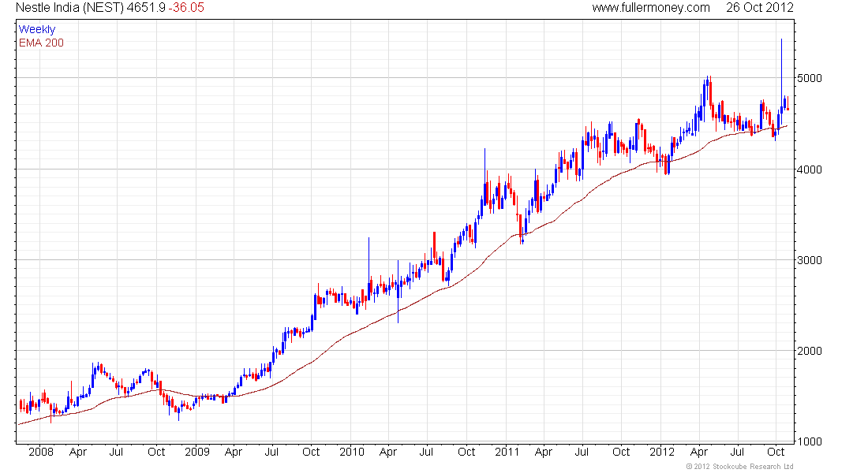This screenshot has width=868, height=473.
Task: Click the 4000 price axis label
Action: click(810, 169)
